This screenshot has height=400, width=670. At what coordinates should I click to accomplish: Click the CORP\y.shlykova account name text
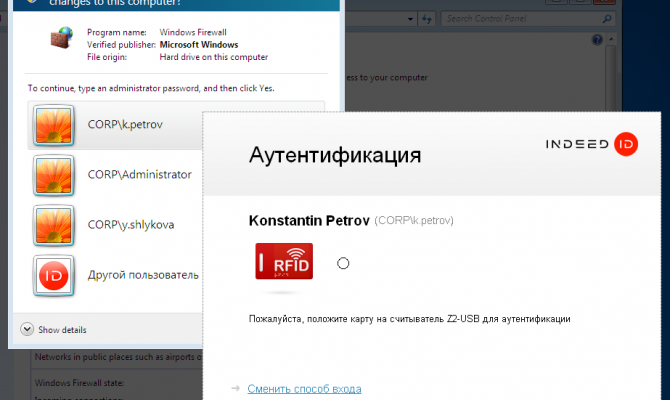point(131,225)
